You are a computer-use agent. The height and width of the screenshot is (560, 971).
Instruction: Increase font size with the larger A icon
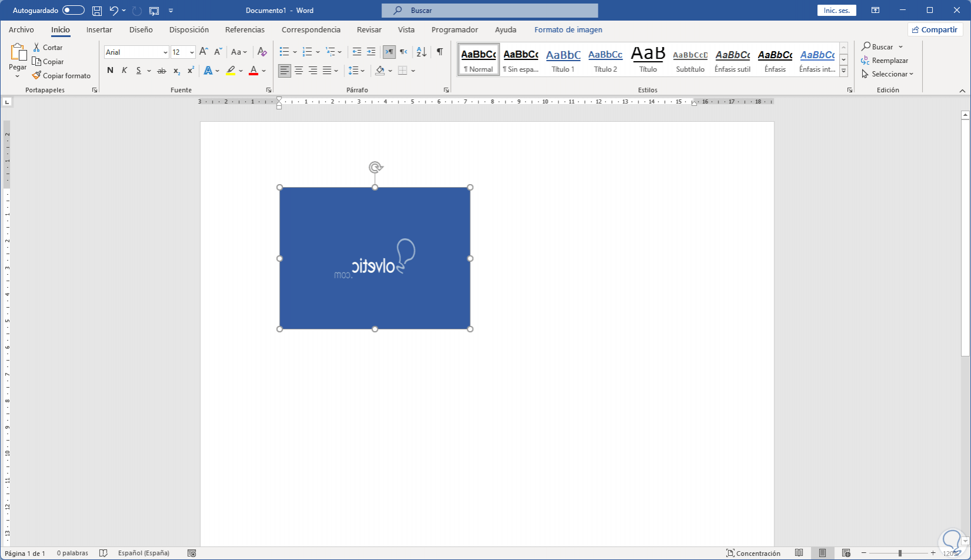pyautogui.click(x=204, y=52)
